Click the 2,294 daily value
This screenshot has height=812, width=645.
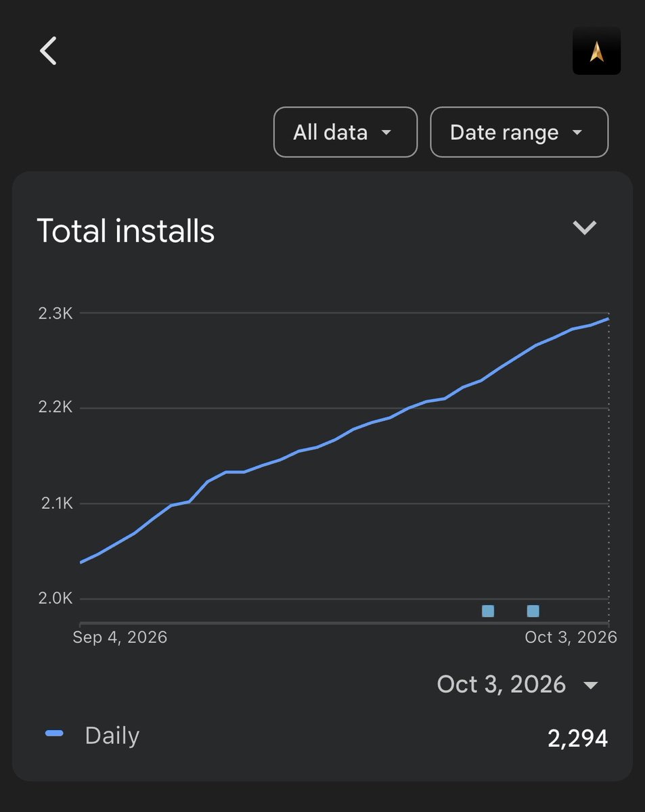click(577, 738)
